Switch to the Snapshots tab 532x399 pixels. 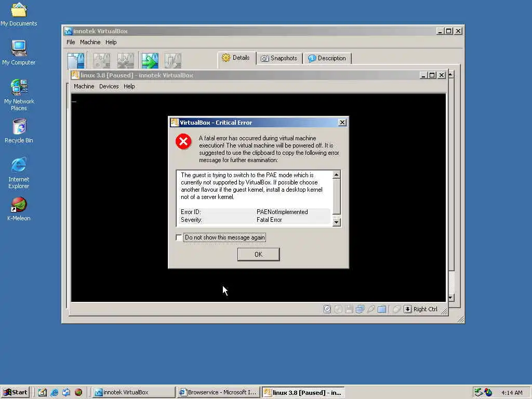pyautogui.click(x=279, y=58)
